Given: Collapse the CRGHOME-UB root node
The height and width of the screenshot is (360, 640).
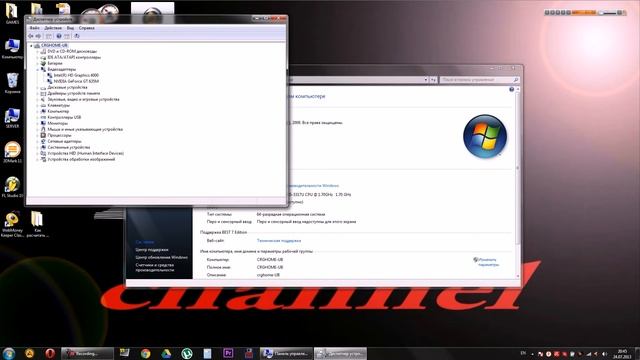Looking at the screenshot, I should (x=31, y=46).
